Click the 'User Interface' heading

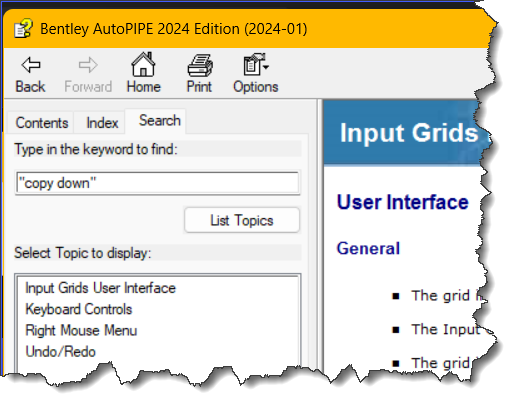pyautogui.click(x=403, y=202)
